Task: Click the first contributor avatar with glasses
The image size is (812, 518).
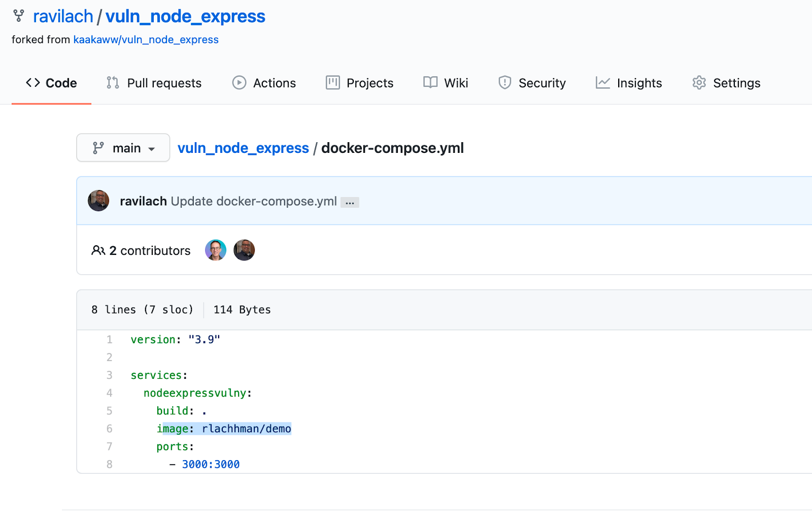Action: pos(216,250)
